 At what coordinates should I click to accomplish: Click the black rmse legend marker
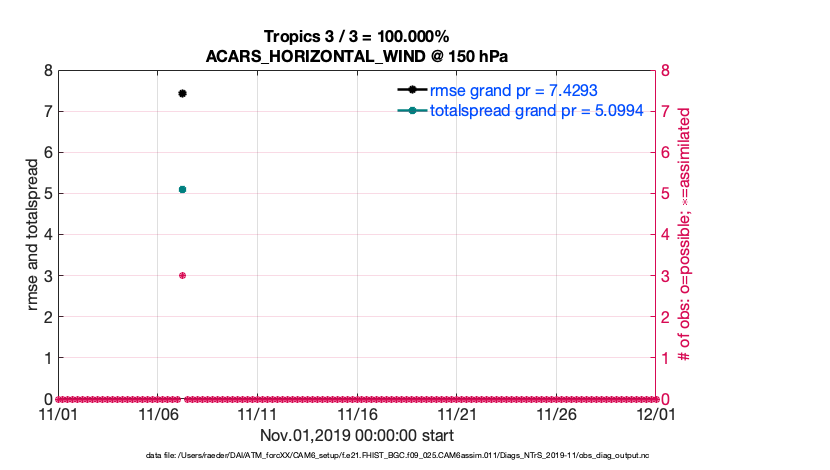pos(413,91)
